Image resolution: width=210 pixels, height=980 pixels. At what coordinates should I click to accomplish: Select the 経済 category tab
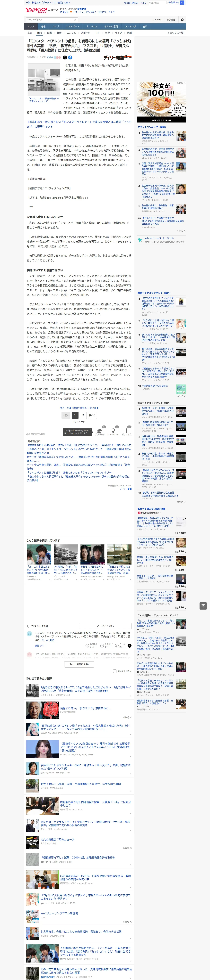click(59, 33)
